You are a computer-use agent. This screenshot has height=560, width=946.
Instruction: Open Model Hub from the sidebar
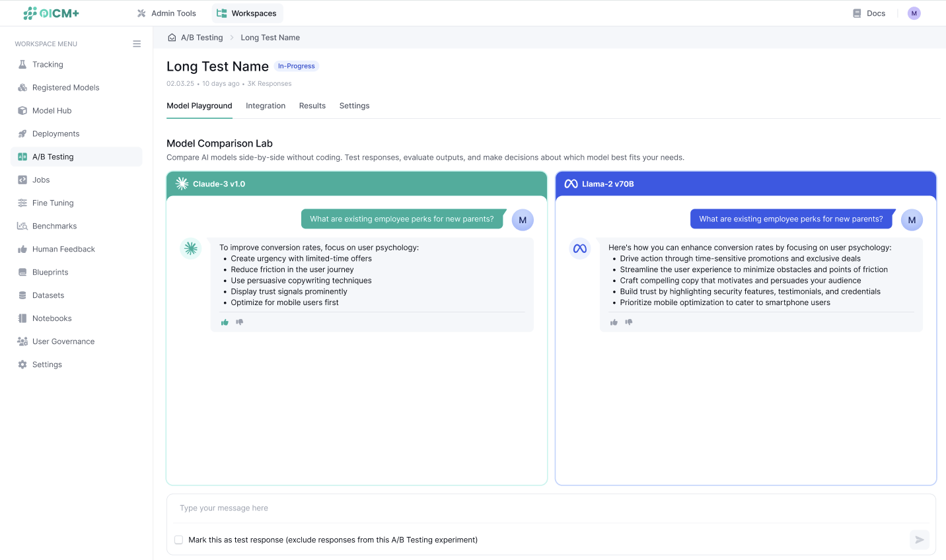(52, 111)
